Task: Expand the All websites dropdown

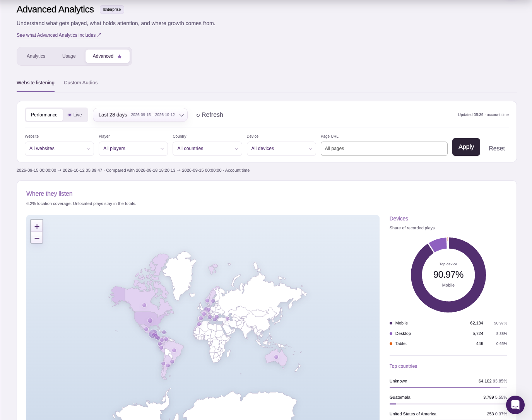Action: [59, 149]
